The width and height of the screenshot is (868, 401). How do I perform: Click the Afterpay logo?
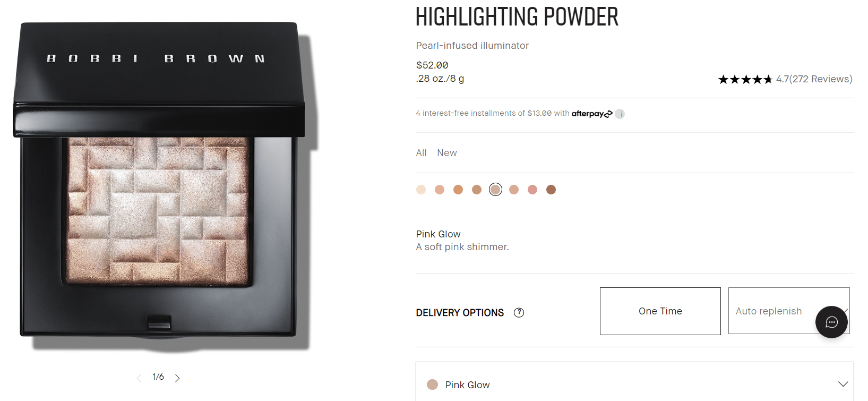(591, 114)
